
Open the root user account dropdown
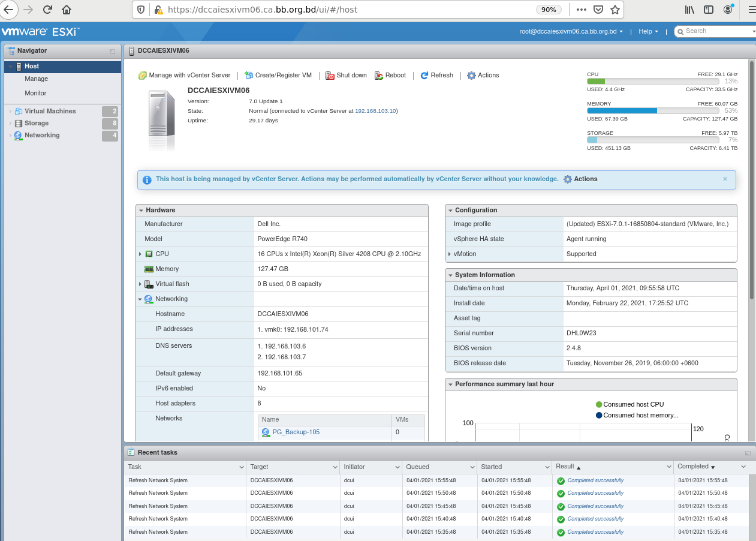tap(571, 32)
